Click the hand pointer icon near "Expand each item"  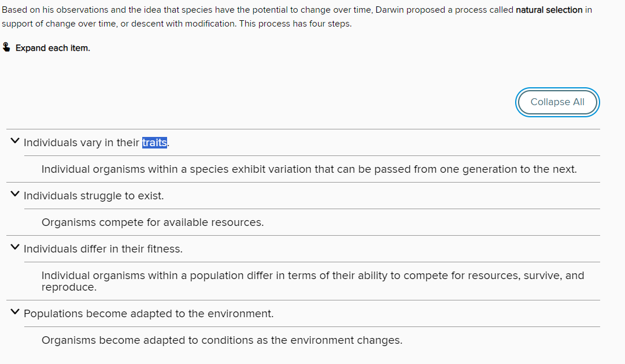pyautogui.click(x=6, y=47)
